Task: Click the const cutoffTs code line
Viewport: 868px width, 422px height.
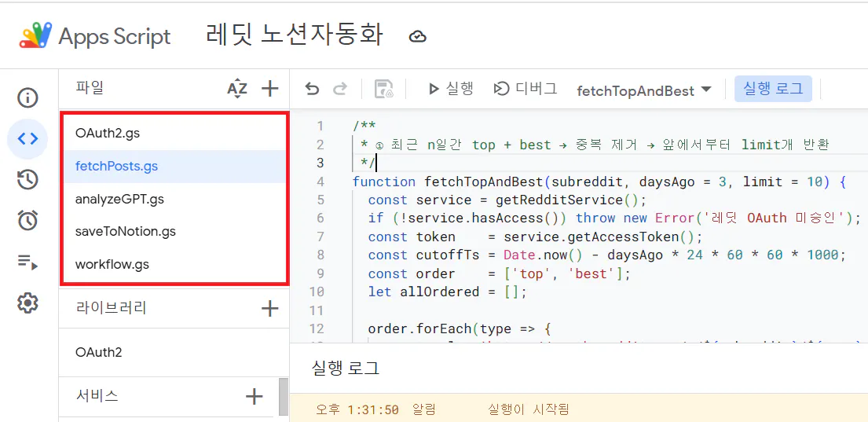Action: (607, 255)
